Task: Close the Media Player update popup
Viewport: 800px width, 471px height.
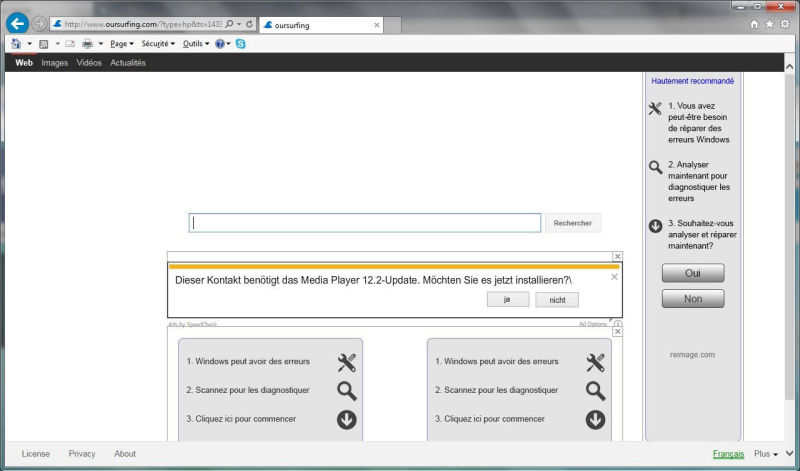Action: pos(614,277)
